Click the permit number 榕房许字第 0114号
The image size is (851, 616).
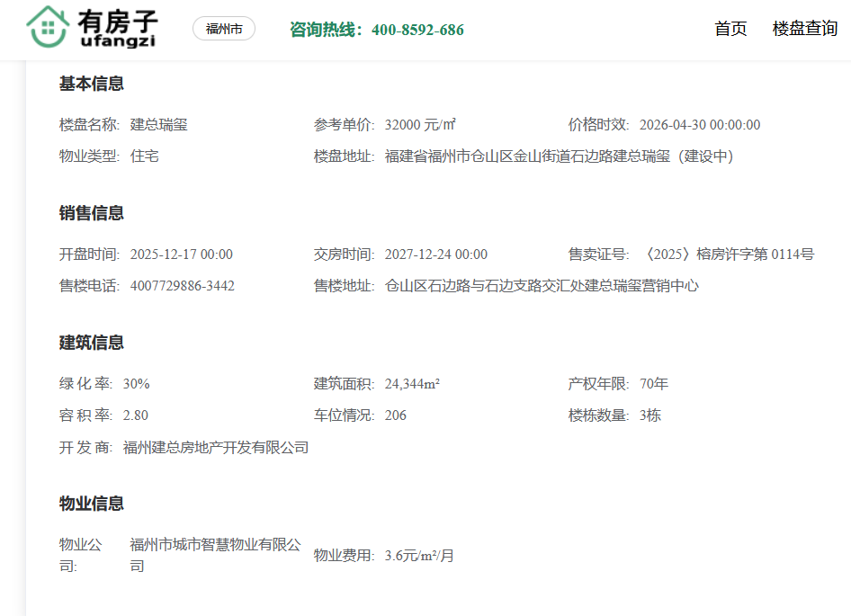click(727, 254)
